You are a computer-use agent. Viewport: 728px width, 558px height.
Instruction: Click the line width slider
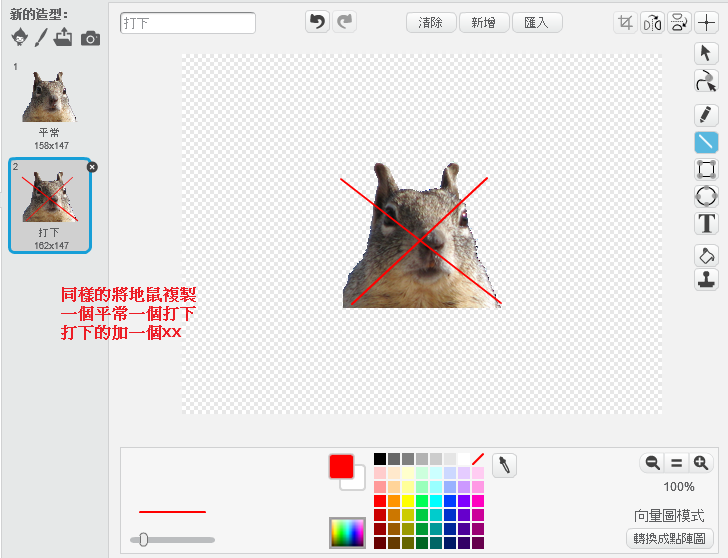(x=172, y=540)
